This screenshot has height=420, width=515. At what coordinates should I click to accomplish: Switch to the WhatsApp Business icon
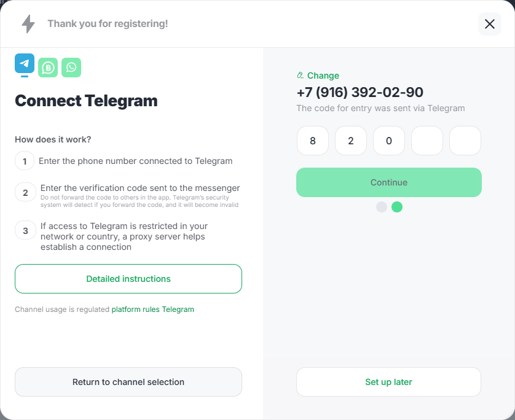coord(48,68)
